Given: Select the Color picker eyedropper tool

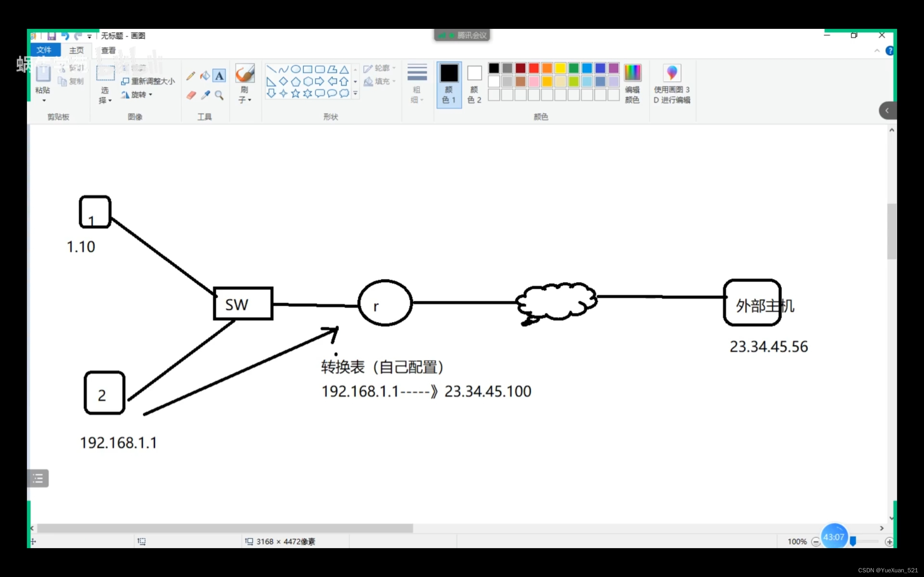Looking at the screenshot, I should coord(205,95).
